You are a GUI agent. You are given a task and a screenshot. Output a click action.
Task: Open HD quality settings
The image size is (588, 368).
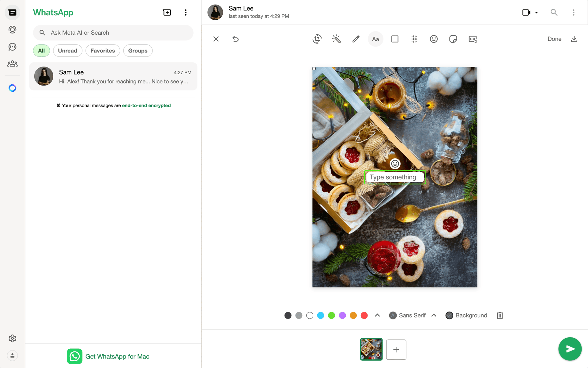(x=473, y=39)
